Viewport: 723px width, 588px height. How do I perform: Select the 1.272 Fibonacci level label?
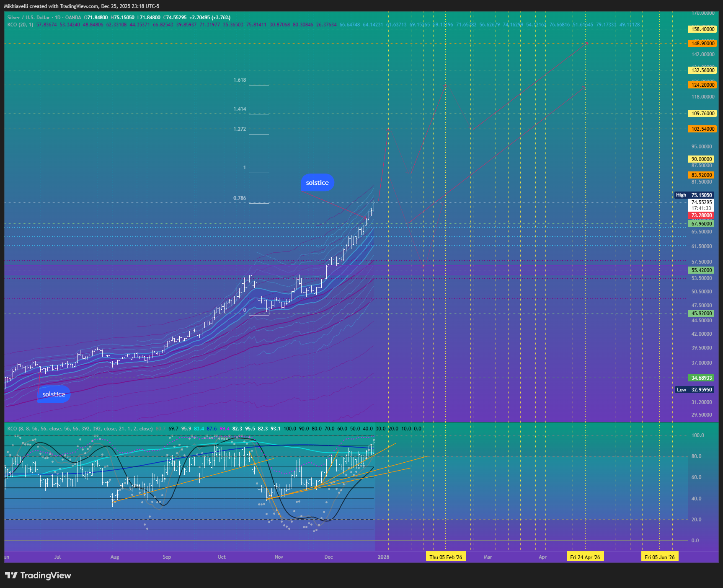point(240,129)
